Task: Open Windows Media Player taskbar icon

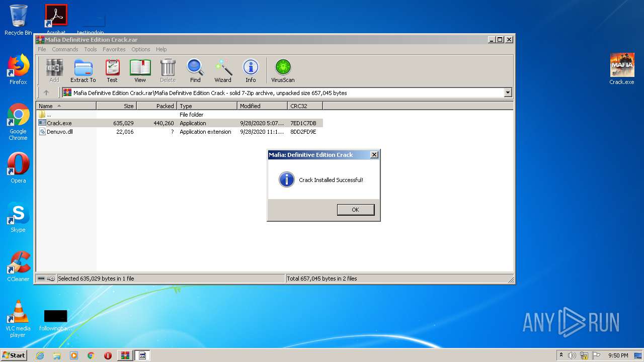Action: [x=74, y=355]
